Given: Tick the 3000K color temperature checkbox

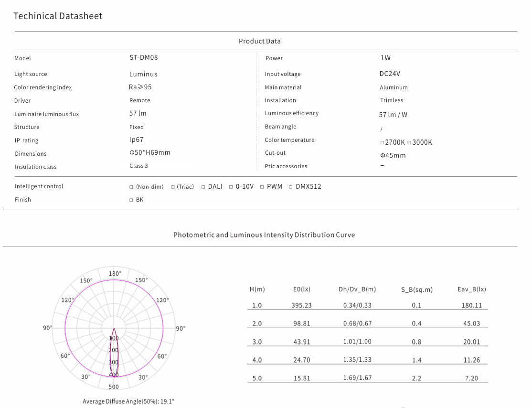Looking at the screenshot, I should point(409,143).
